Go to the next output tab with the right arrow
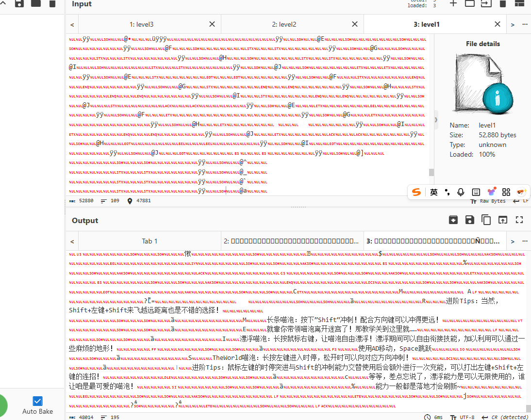 [x=513, y=242]
